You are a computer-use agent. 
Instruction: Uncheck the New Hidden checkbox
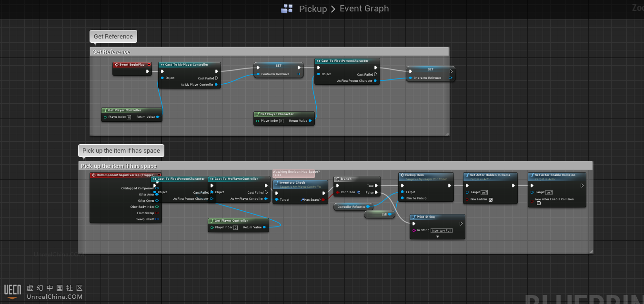pos(491,199)
